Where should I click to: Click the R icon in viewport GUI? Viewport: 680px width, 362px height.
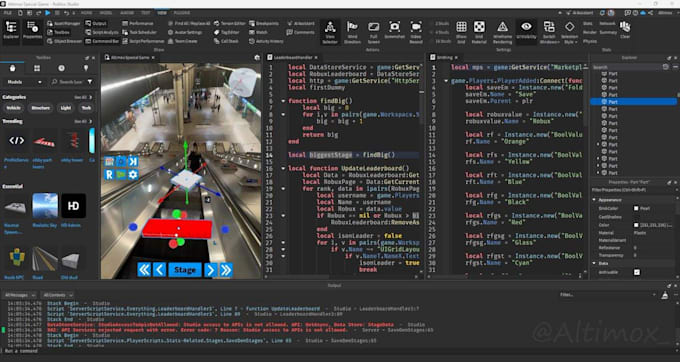click(x=109, y=174)
